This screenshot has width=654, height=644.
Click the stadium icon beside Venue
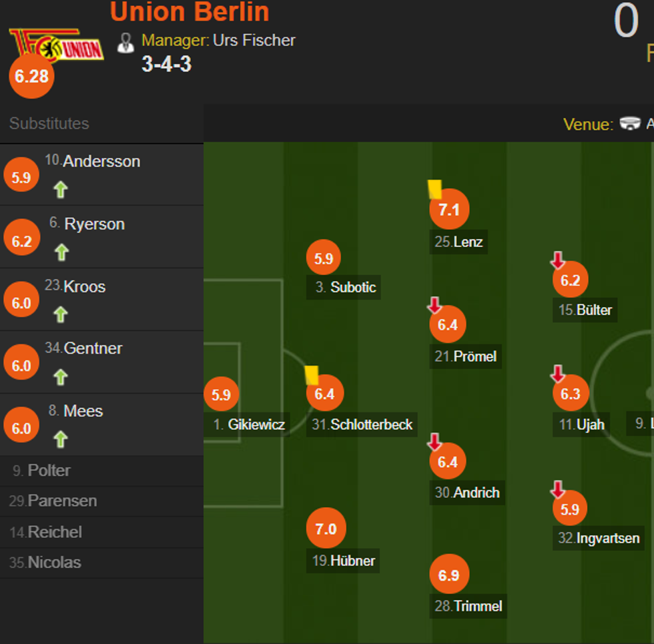click(629, 124)
